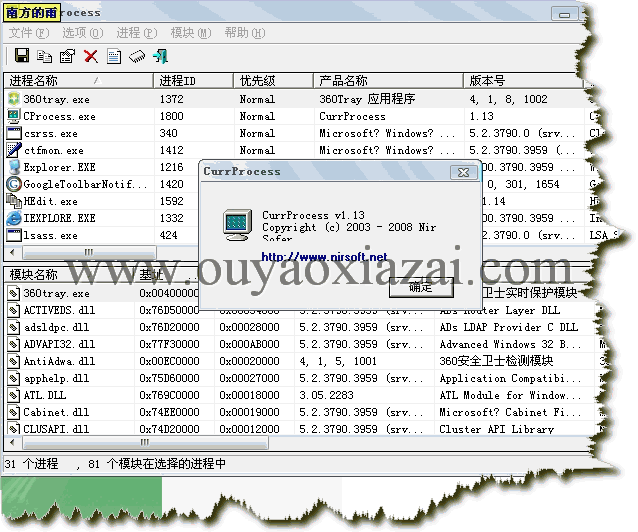Click the Save floppy disk toolbar icon
Screen dimensions: 638x532
coord(22,55)
